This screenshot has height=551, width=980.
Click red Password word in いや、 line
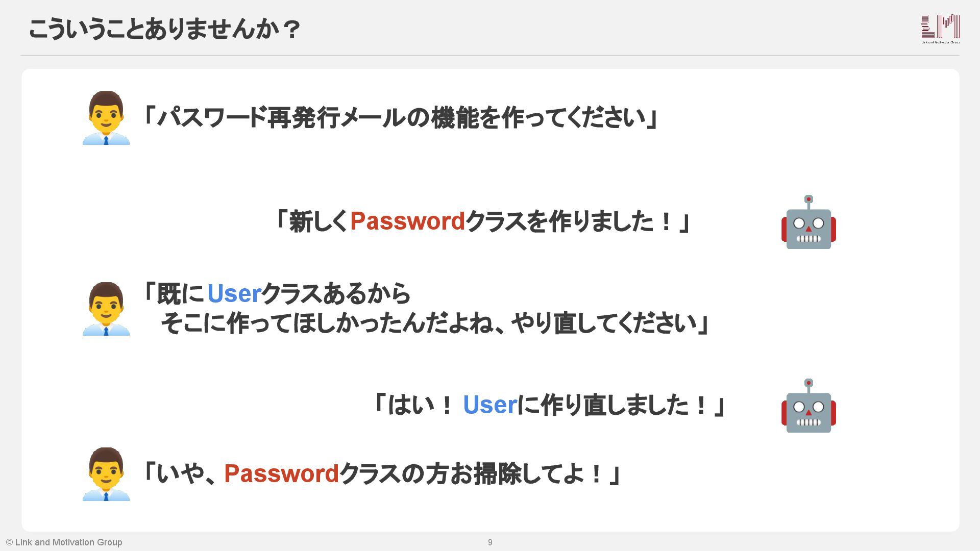coord(281,474)
